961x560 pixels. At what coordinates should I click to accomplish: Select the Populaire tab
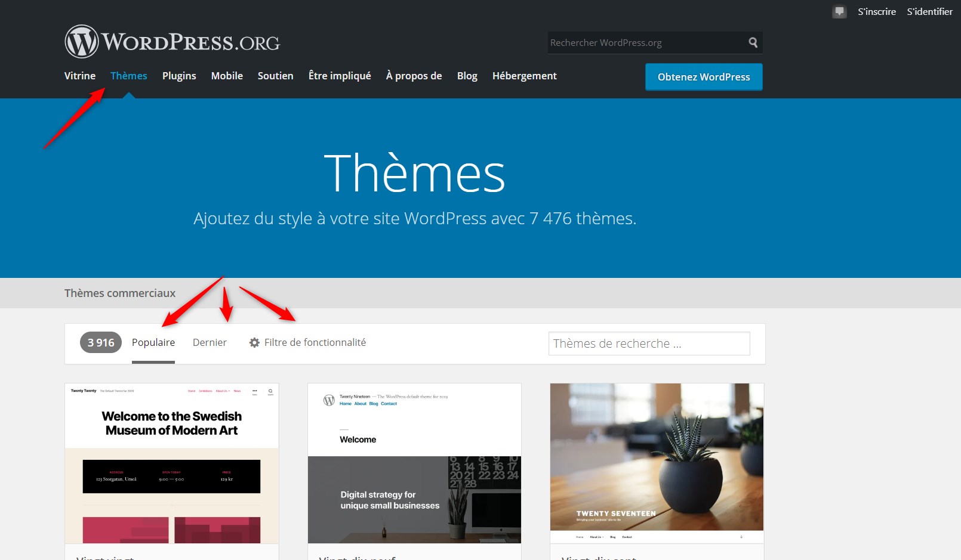153,342
